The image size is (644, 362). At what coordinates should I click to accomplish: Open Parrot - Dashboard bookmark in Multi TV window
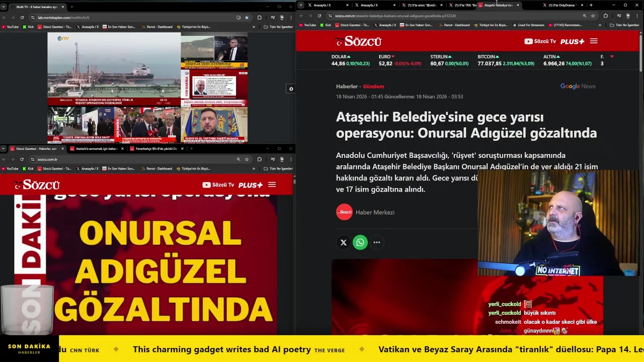click(x=156, y=27)
